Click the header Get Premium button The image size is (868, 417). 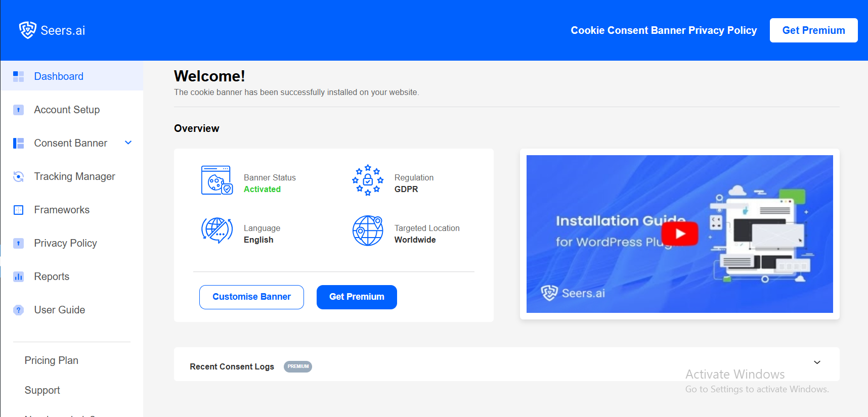(x=813, y=30)
